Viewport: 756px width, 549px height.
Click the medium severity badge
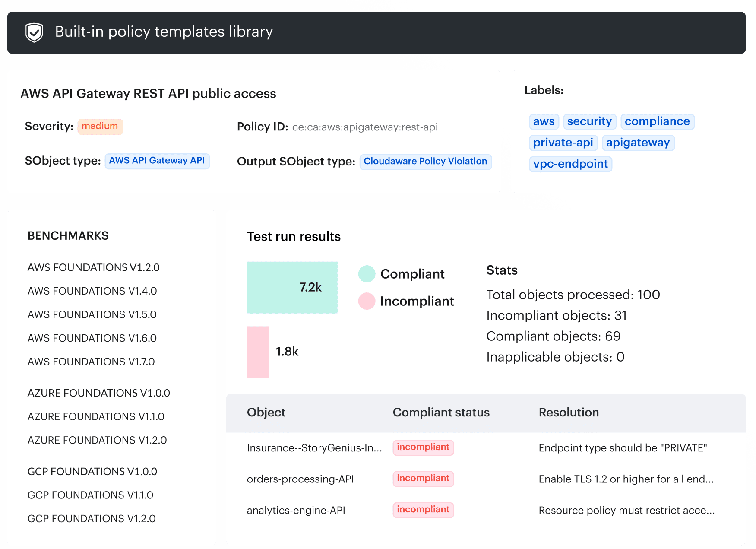pos(100,127)
